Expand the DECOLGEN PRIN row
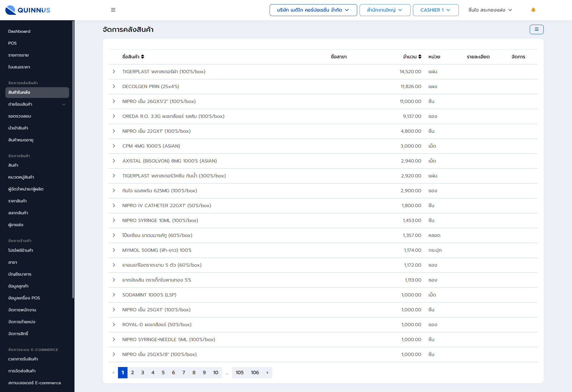 (114, 86)
